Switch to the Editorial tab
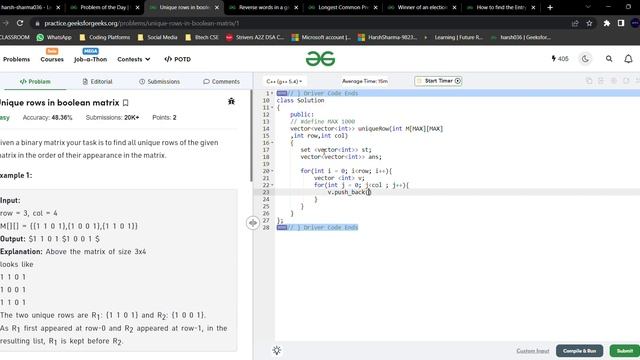 pos(98,82)
